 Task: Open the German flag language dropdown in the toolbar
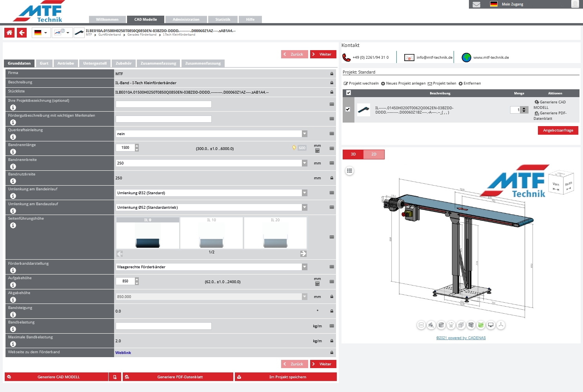pyautogui.click(x=40, y=33)
